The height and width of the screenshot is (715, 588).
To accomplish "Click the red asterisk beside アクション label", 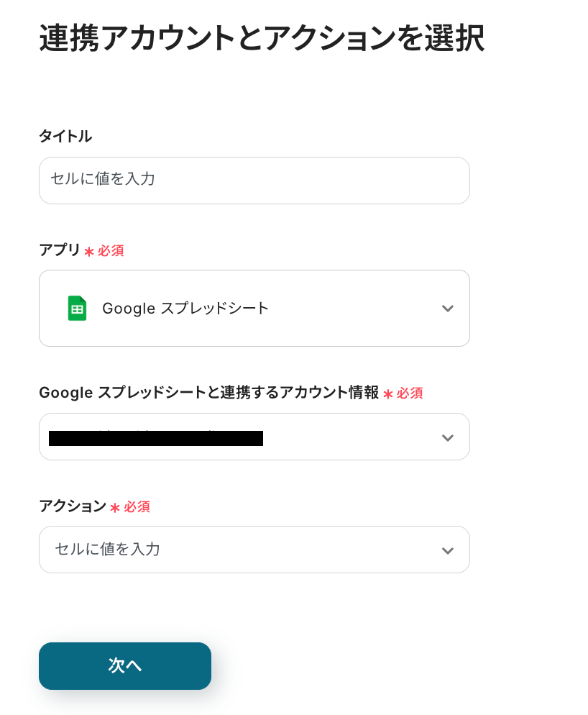I will coord(115,508).
